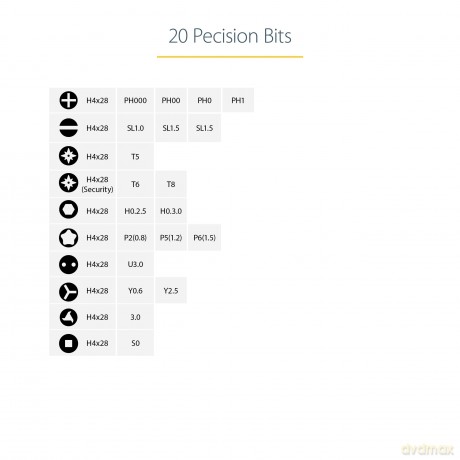This screenshot has width=460, height=460.
Task: Click the U3.0 cell
Action: tap(135, 264)
